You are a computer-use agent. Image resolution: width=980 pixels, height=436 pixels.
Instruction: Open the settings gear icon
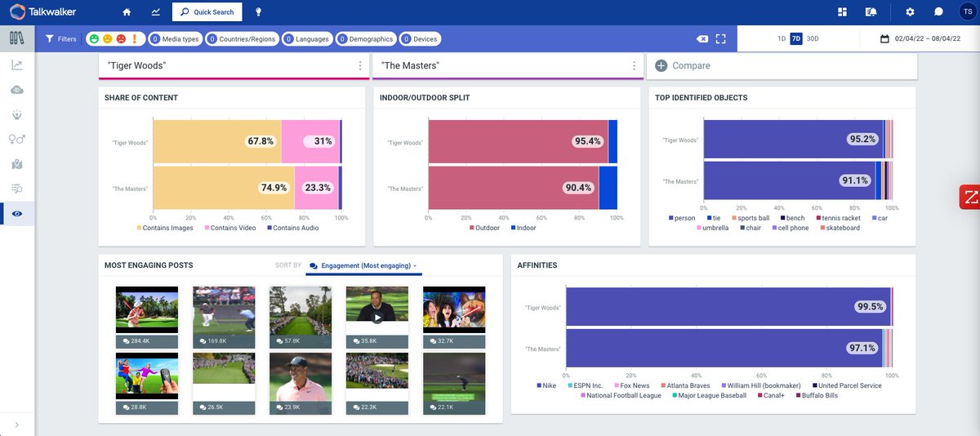[911, 12]
